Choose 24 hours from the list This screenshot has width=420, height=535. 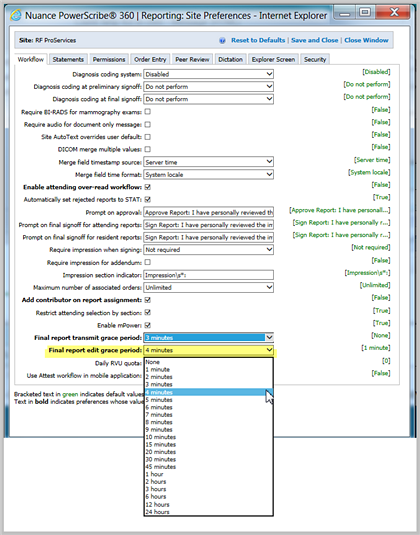[x=208, y=512]
